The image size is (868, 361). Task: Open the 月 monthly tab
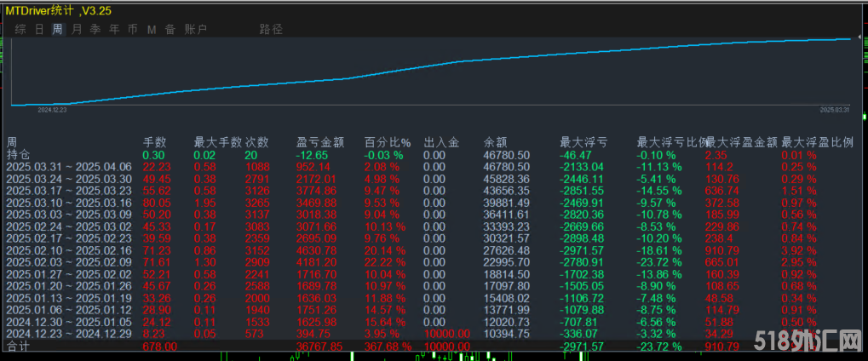coord(77,29)
